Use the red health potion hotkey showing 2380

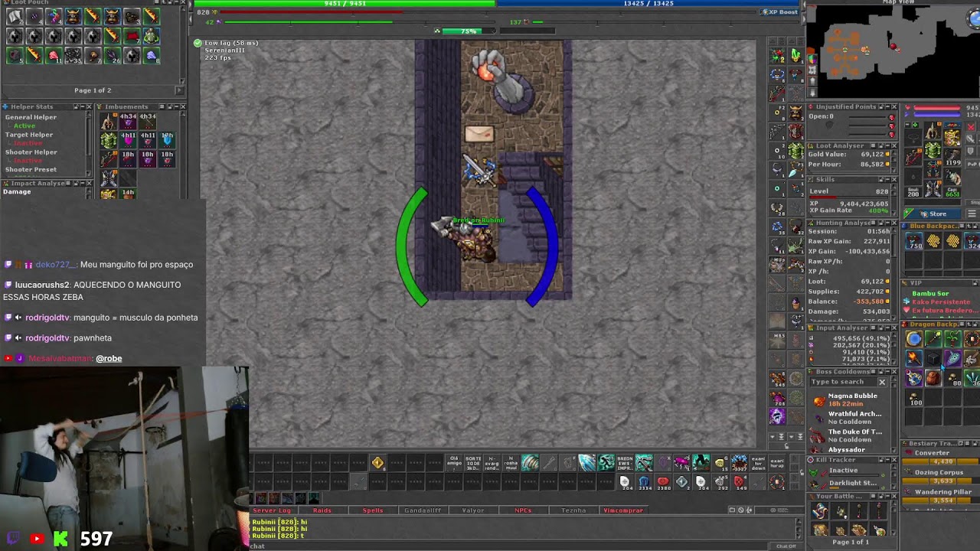point(663,482)
